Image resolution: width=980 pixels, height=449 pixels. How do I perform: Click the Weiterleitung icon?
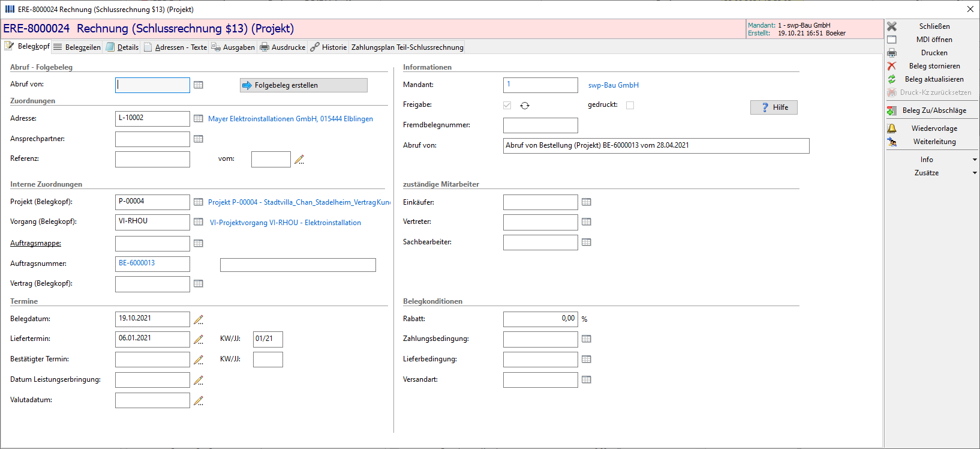coord(892,142)
